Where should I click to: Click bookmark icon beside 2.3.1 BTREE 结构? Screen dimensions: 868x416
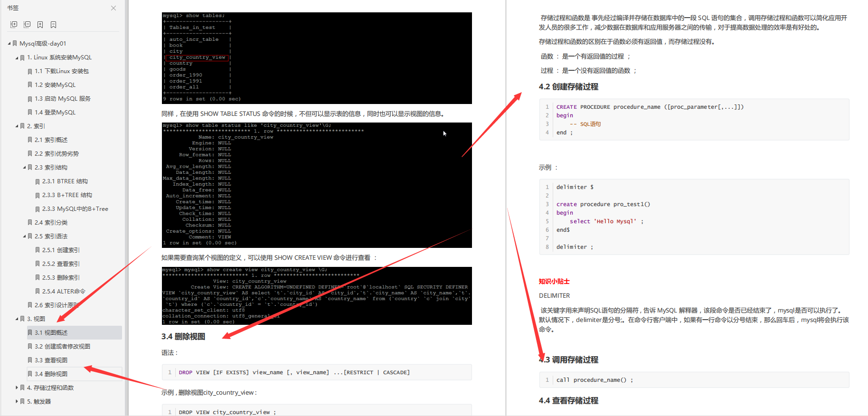click(x=38, y=181)
